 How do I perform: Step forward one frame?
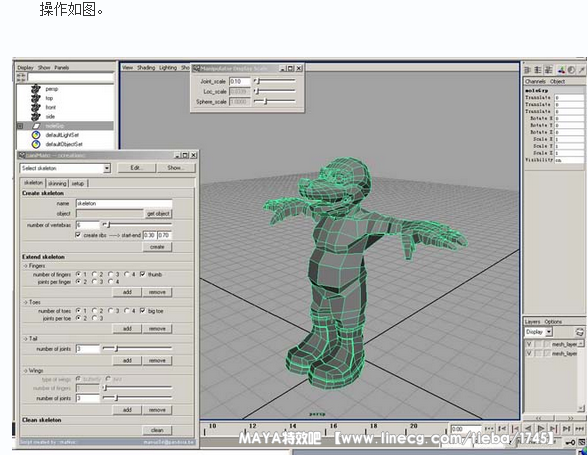[566, 428]
